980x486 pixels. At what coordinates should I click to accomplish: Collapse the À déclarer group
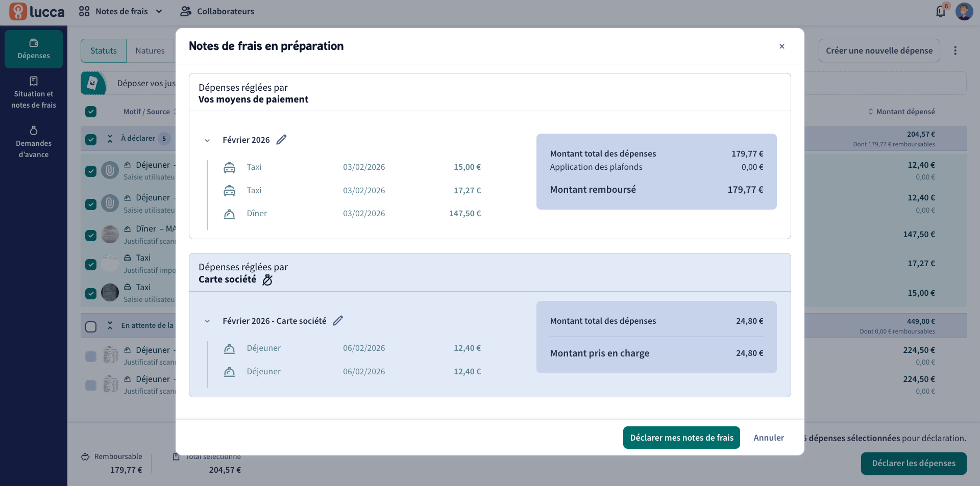point(110,139)
